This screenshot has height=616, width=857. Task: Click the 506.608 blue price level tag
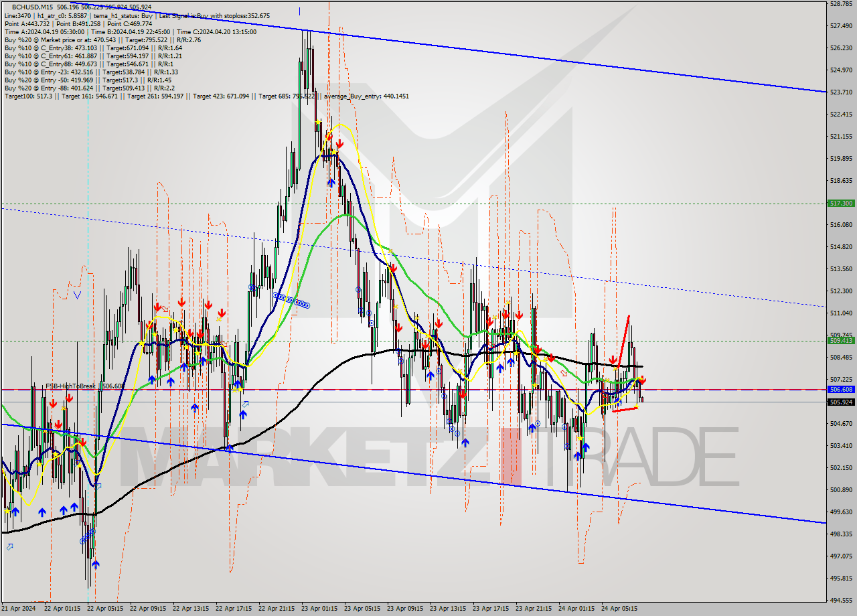[841, 389]
